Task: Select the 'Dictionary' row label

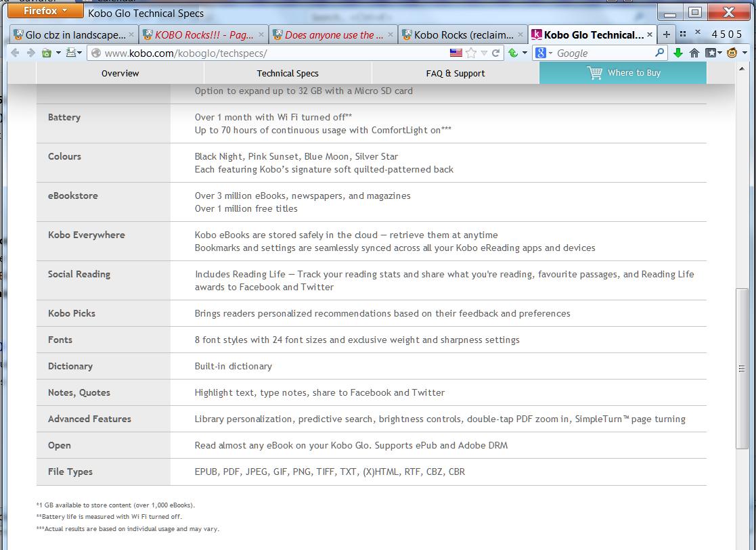Action: (x=70, y=367)
